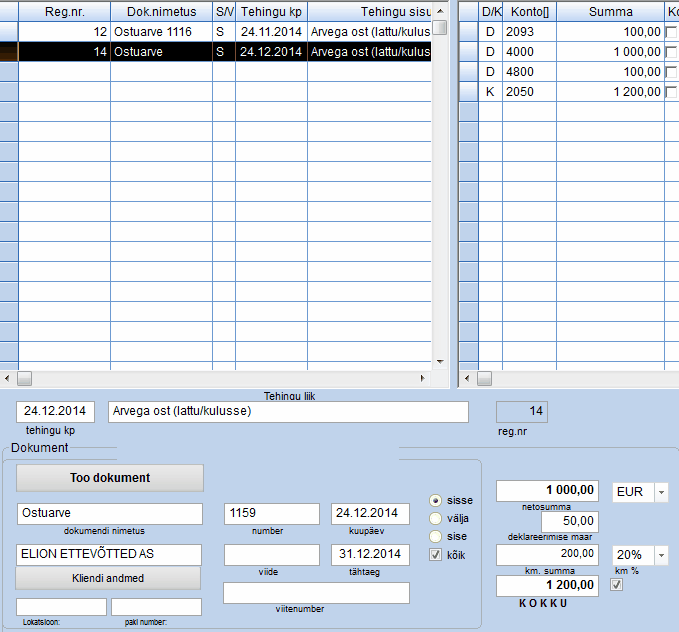Click the 'netosumma' field 1 000,00
Viewport: 679px width, 632px height.
click(547, 491)
